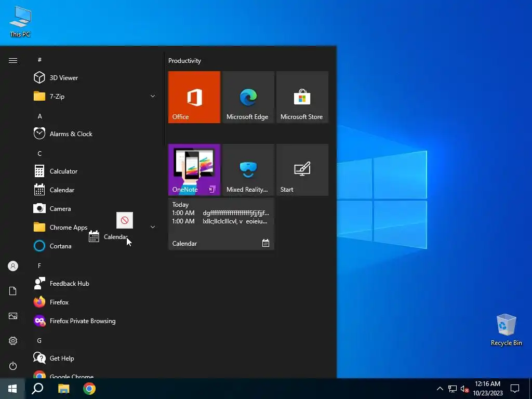Launch Google Chrome from taskbar
The height and width of the screenshot is (399, 532).
(x=89, y=389)
